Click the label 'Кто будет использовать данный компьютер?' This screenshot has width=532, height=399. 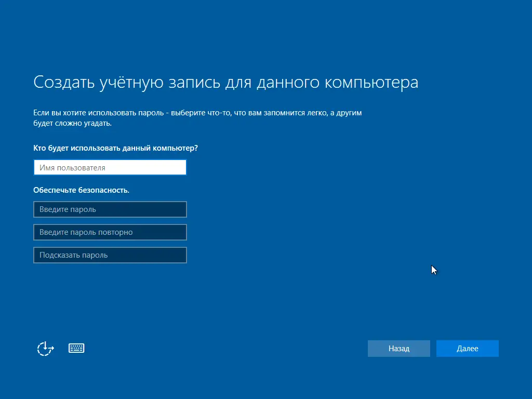115,148
